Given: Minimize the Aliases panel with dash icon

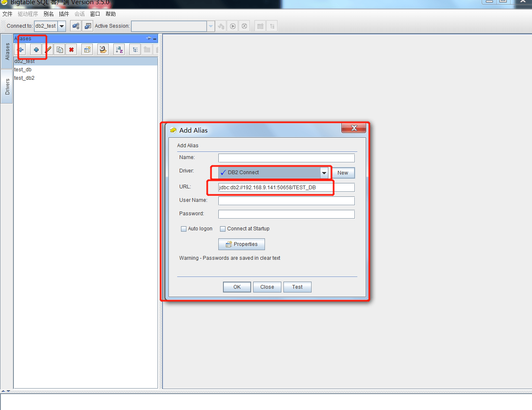Looking at the screenshot, I should 155,39.
